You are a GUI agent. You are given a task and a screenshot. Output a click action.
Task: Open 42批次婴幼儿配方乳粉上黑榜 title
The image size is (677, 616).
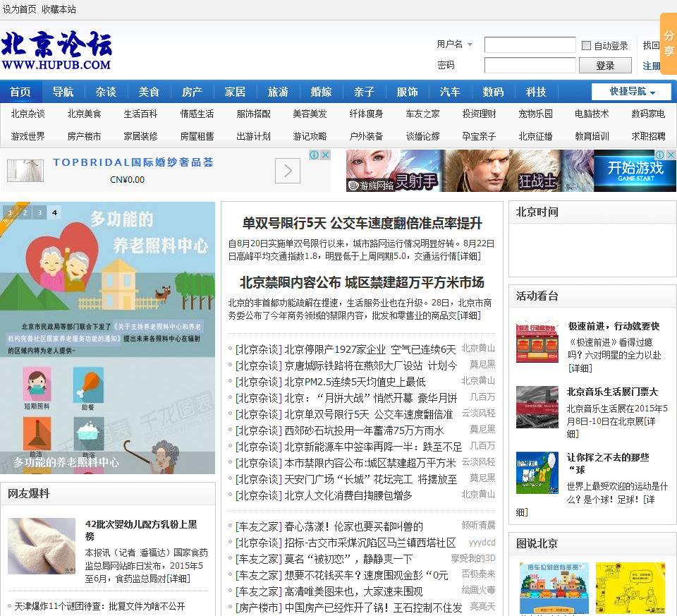[x=141, y=530]
